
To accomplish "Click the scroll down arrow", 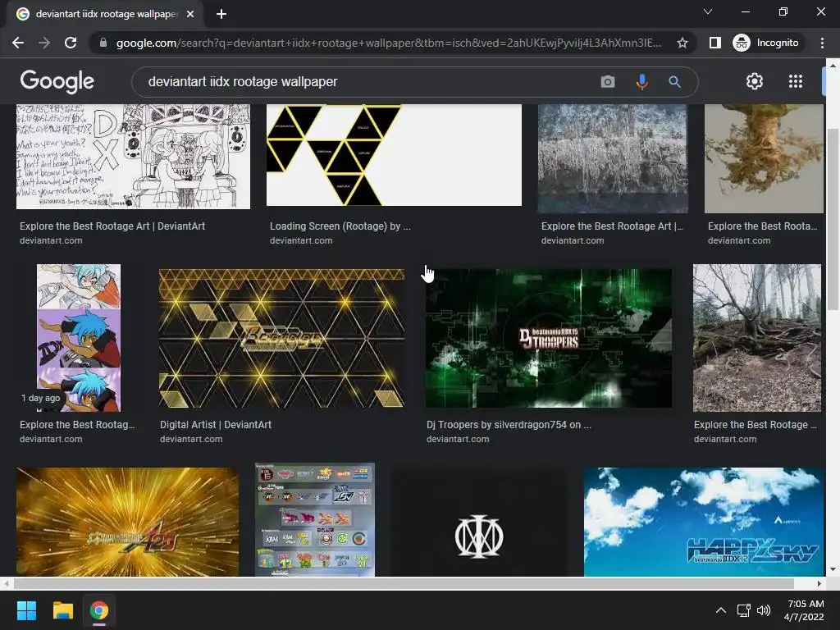I will coord(833,569).
